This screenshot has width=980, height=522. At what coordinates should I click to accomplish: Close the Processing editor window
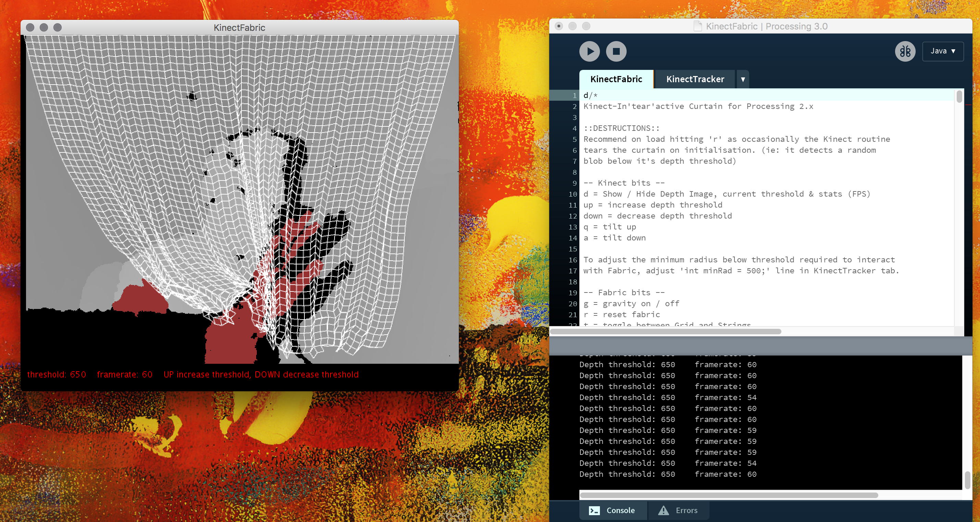coord(558,26)
